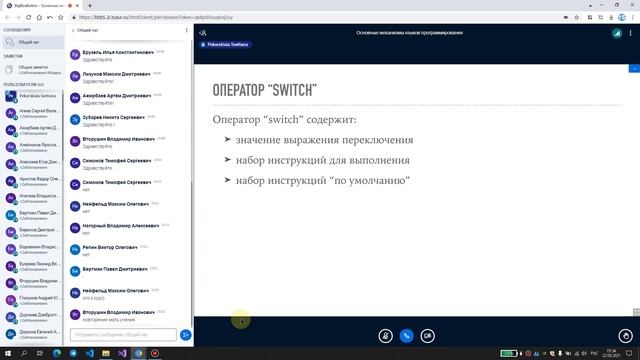Select user Pekarskaia Svetlana in the list

(x=32, y=96)
